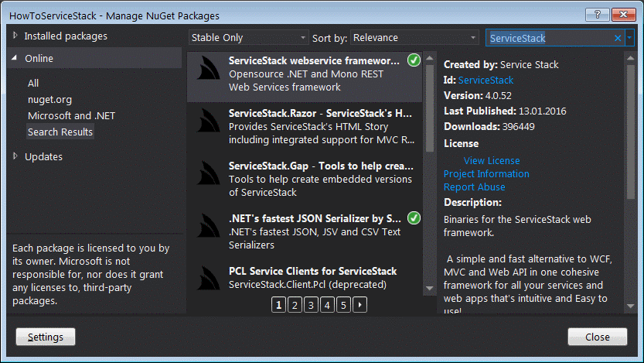Click installed checkmark on ServiceStack webservice framework
The height and width of the screenshot is (363, 644).
click(414, 60)
